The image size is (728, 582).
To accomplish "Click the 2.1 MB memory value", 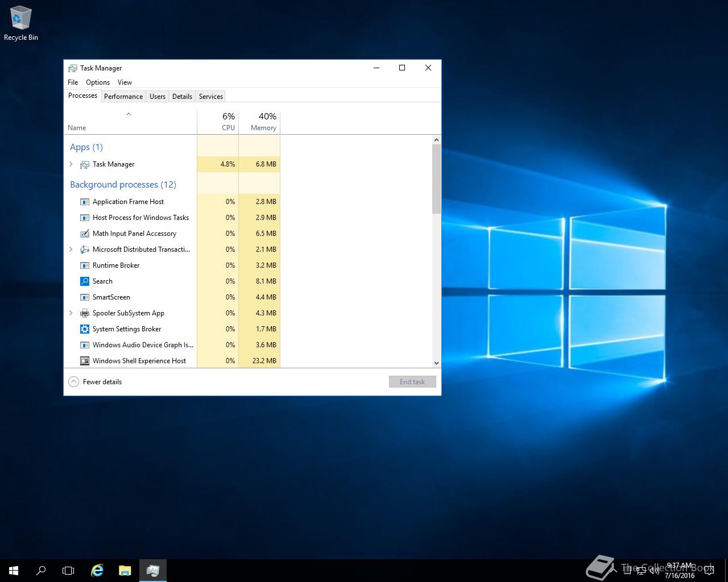I will [x=266, y=250].
